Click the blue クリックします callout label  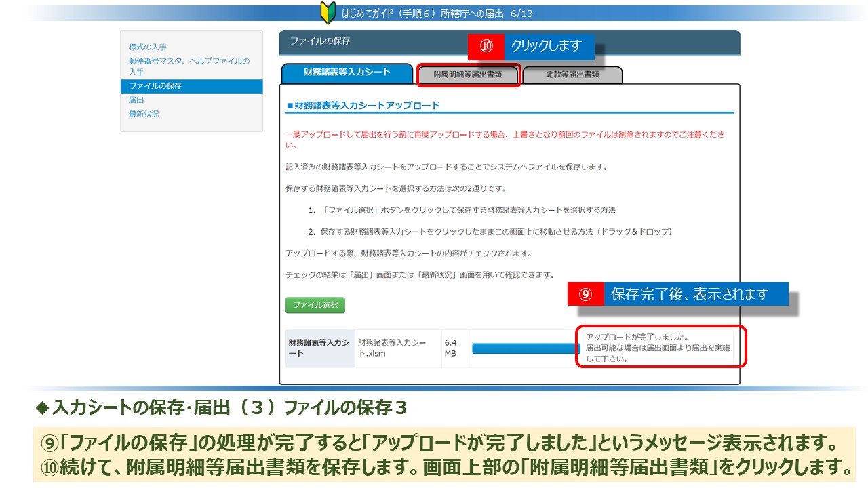coord(549,46)
